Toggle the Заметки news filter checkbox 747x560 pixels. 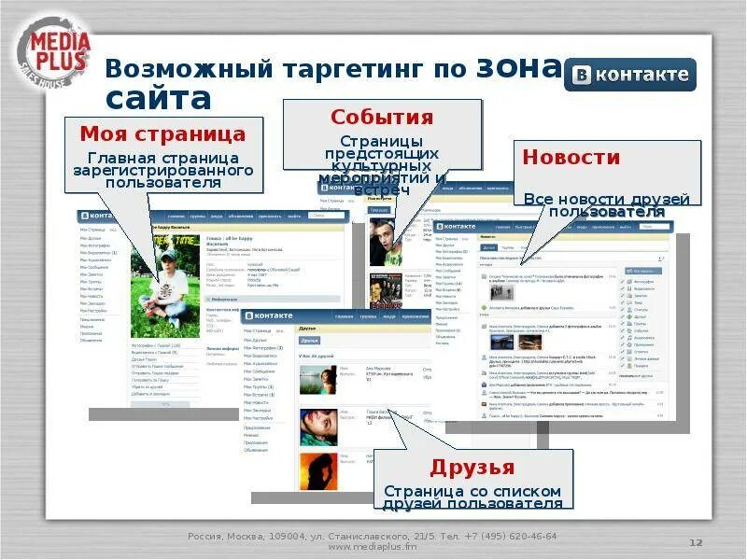(x=622, y=296)
